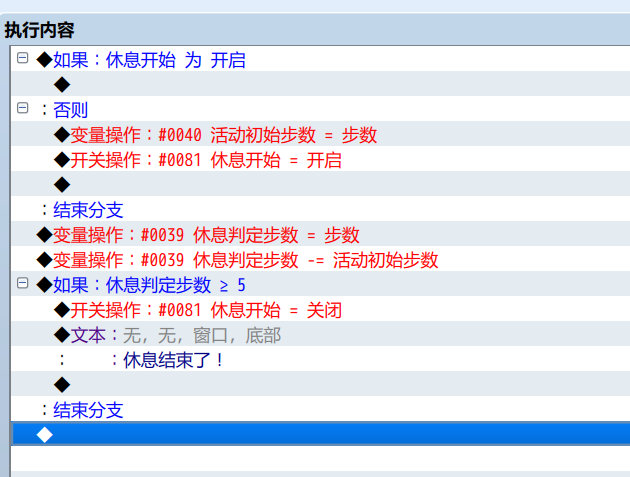Select 变量操作：#0040 活动初始步数 = 步数
630x477 pixels.
(320, 134)
